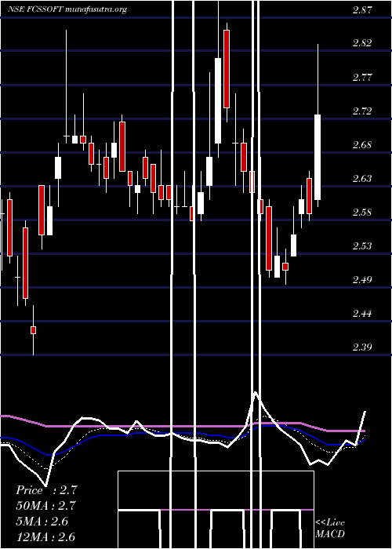This screenshot has width=392, height=549.
Task: Click the 2.49 price axis label
Action: point(362,279)
